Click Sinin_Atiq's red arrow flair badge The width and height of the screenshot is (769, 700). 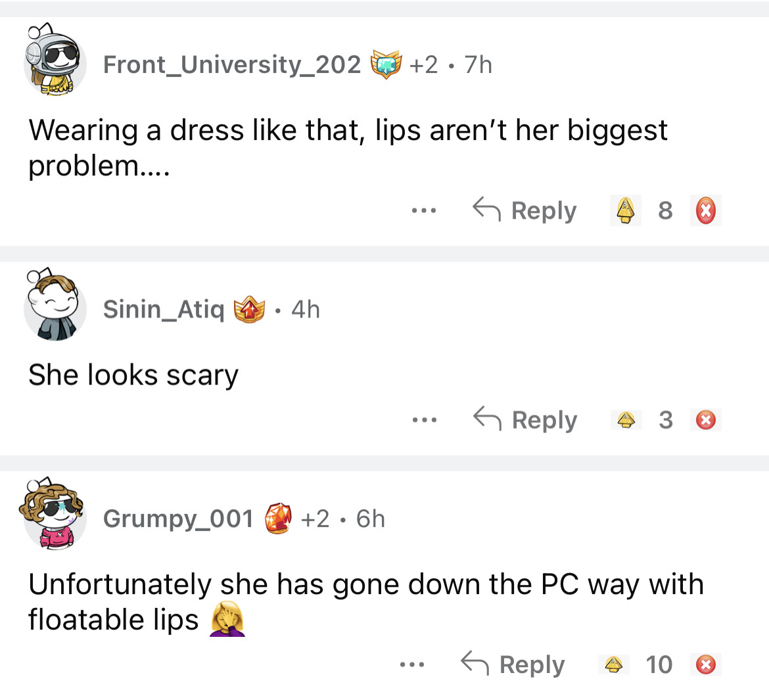[249, 309]
